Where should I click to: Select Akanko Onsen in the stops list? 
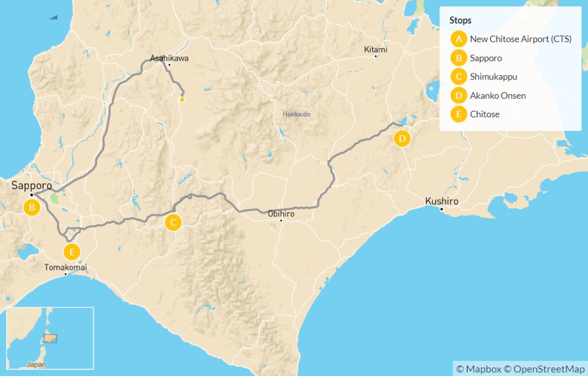tap(497, 95)
